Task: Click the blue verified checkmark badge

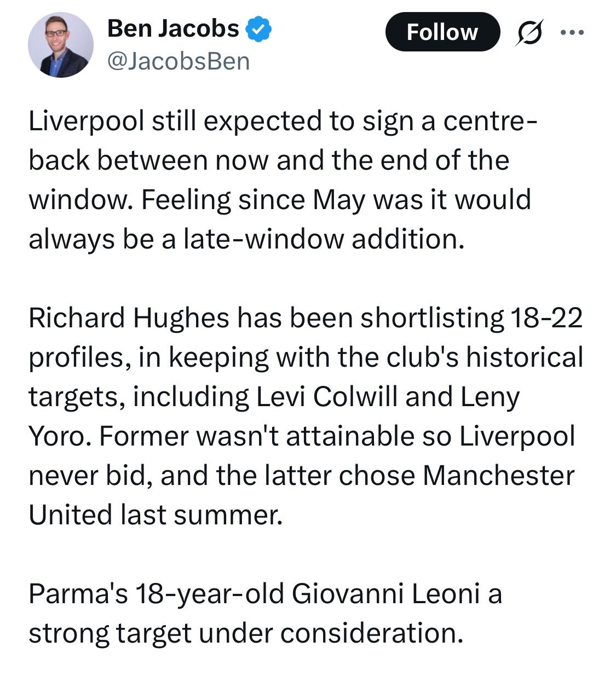Action: point(258,29)
